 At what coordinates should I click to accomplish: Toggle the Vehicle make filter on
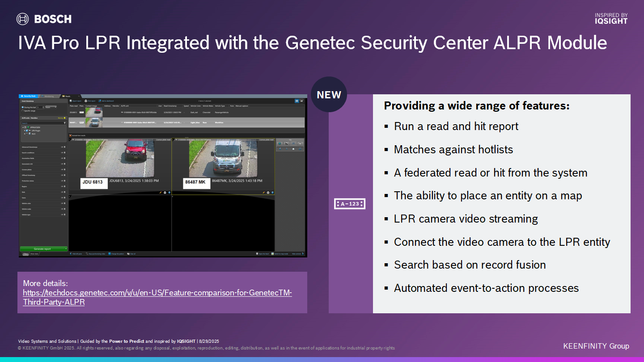(63, 209)
